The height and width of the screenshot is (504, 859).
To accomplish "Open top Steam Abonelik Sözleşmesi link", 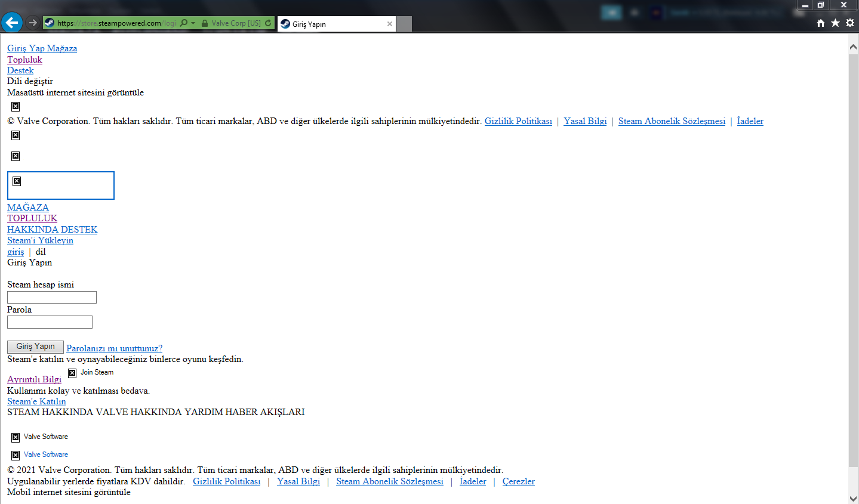I will tap(672, 121).
